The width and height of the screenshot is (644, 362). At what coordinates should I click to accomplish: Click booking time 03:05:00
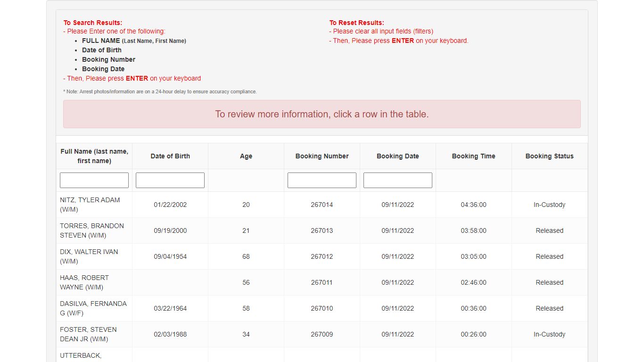tap(474, 256)
